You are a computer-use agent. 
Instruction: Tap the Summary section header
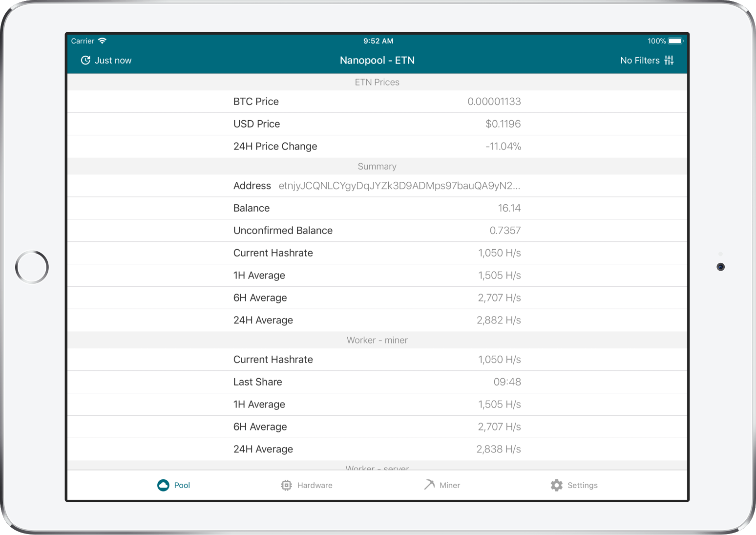pyautogui.click(x=377, y=166)
